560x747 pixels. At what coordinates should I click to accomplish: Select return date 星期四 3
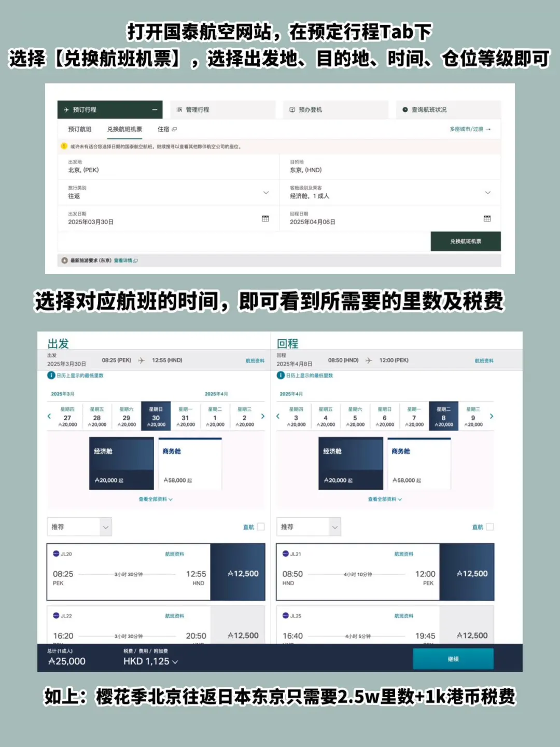pyautogui.click(x=296, y=417)
